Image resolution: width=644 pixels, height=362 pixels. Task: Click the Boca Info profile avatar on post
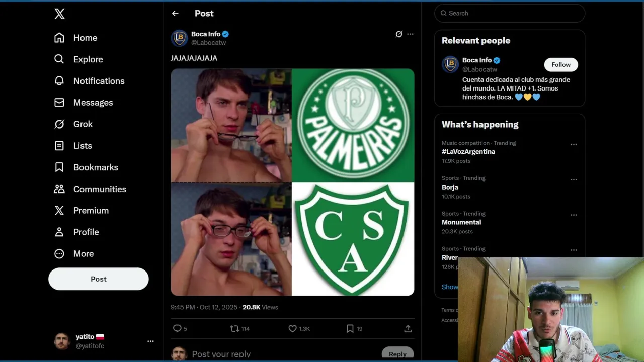click(180, 38)
